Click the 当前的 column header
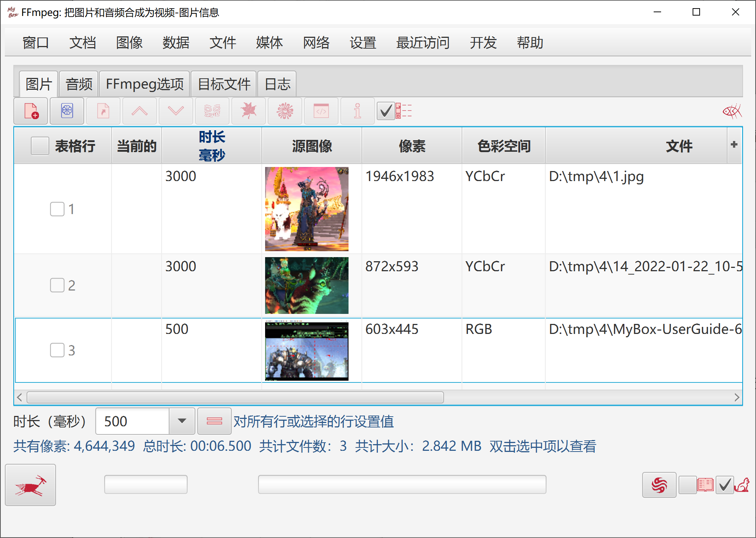756x538 pixels. (x=136, y=146)
